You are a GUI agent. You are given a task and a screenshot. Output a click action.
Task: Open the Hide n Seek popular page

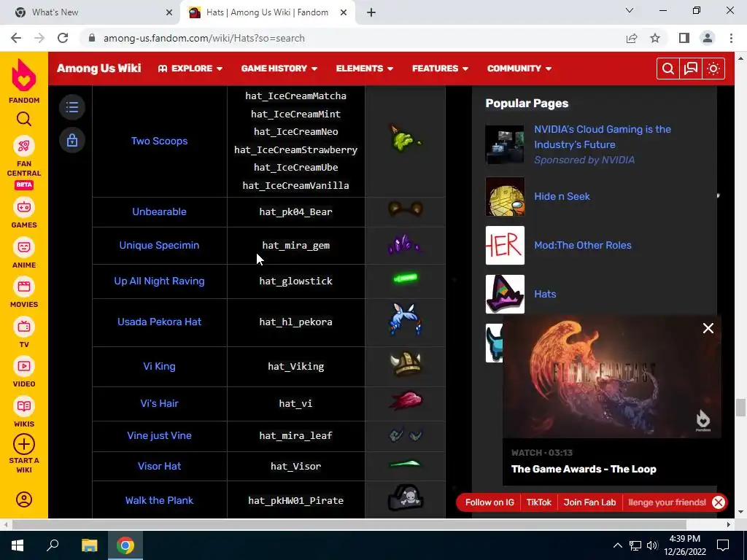click(x=562, y=196)
